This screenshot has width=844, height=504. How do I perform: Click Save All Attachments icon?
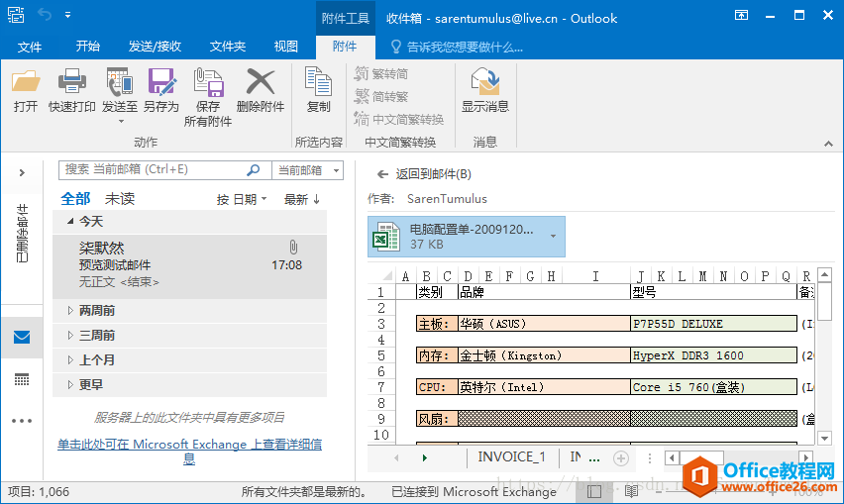coord(208,83)
